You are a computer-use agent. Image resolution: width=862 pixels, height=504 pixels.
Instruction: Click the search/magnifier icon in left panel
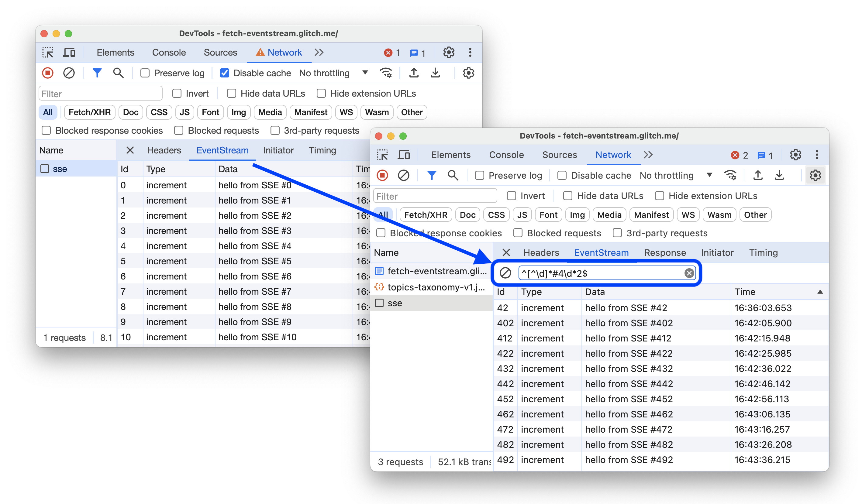click(118, 73)
